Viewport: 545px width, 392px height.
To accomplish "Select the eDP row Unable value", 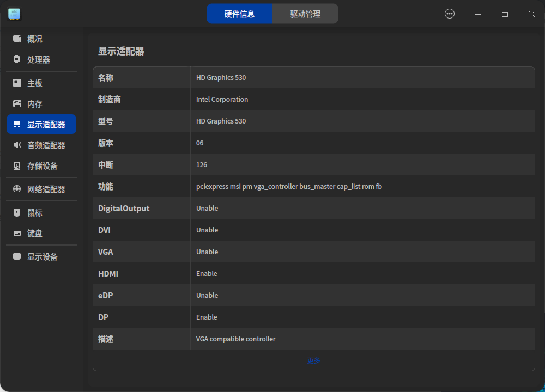I will [207, 295].
